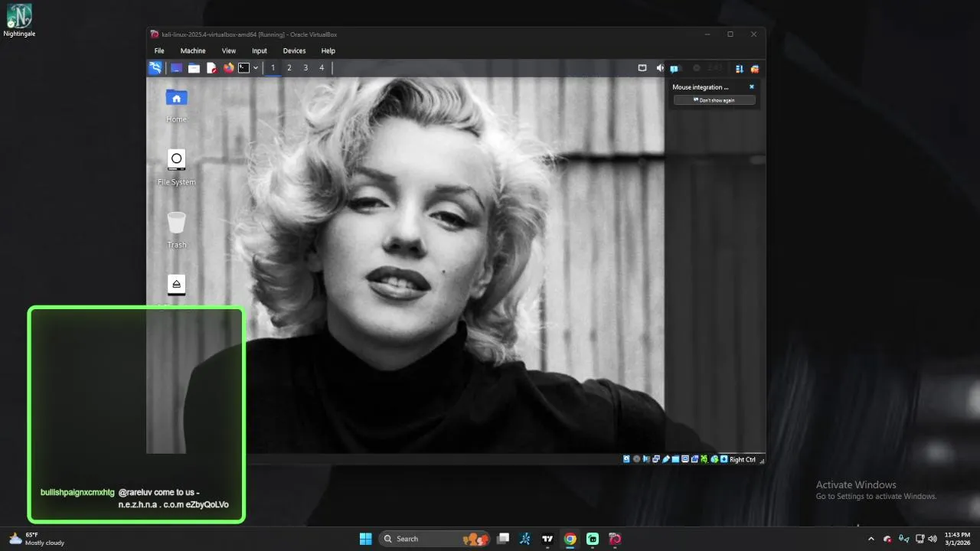Click the show desktop icon in Kali panel
This screenshot has height=551, width=980.
click(x=177, y=68)
